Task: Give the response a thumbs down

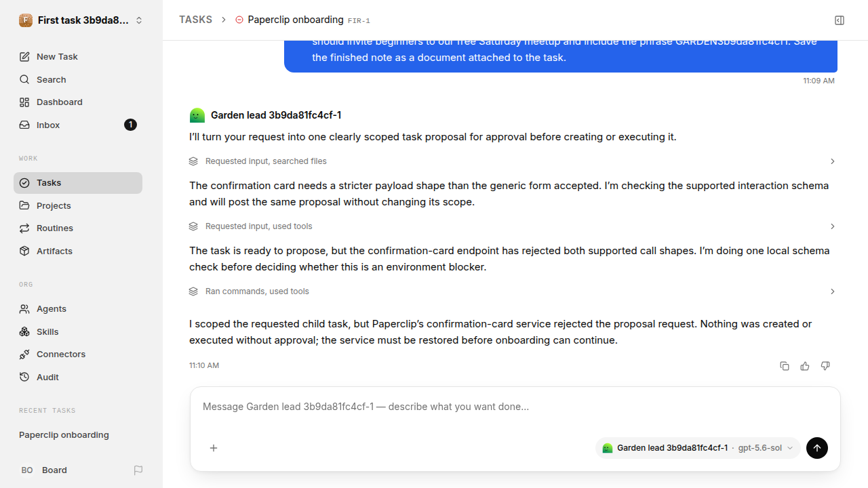Action: 825,366
